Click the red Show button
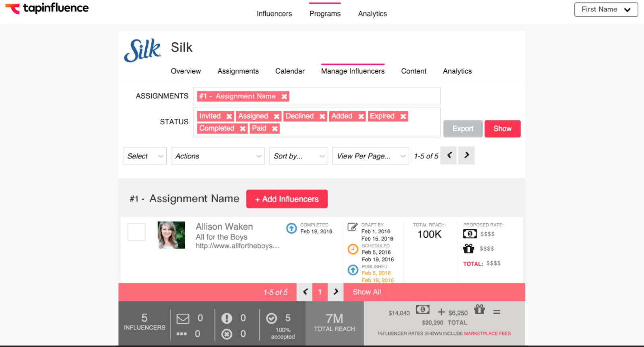Screen dimensions: 644x347 point(503,129)
